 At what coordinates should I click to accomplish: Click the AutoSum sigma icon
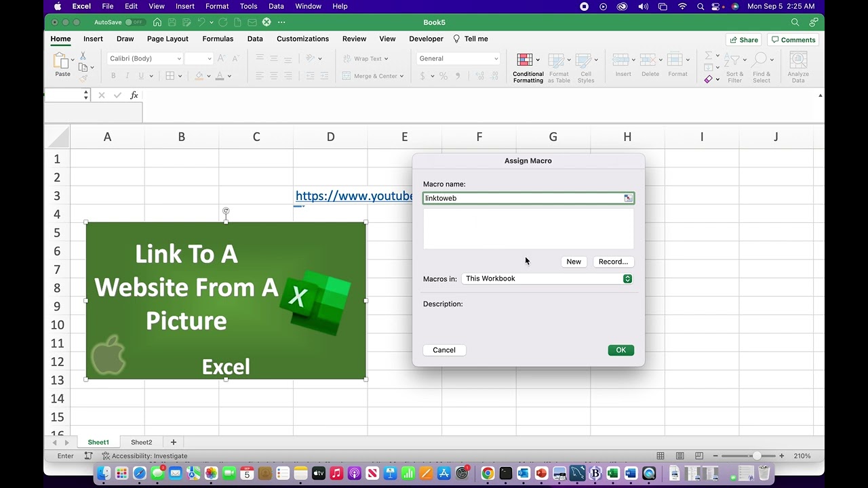click(x=708, y=56)
